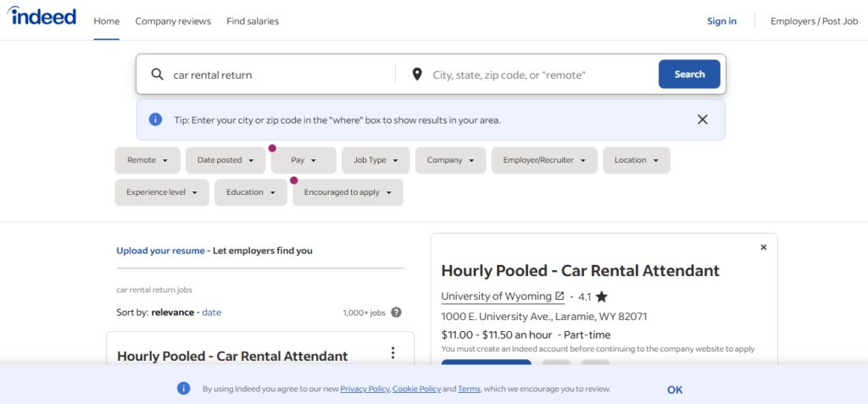Click the Indeed logo

(42, 16)
